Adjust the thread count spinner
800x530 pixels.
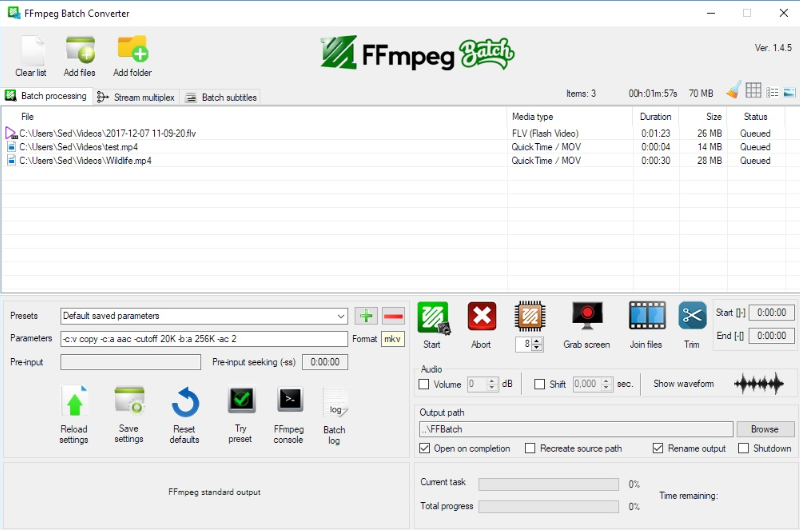536,344
